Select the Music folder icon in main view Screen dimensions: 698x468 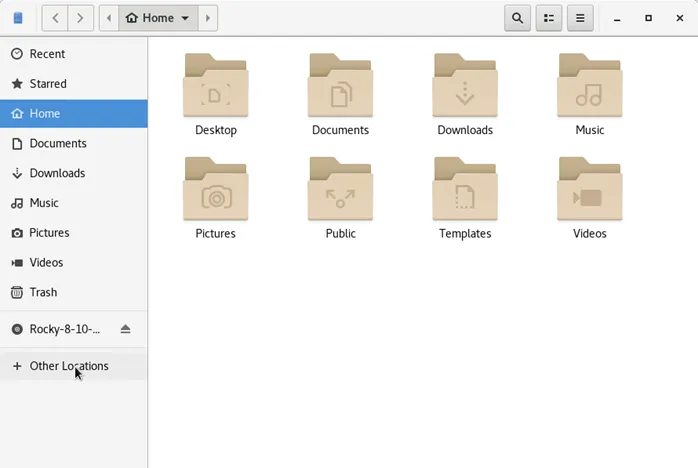pyautogui.click(x=590, y=85)
